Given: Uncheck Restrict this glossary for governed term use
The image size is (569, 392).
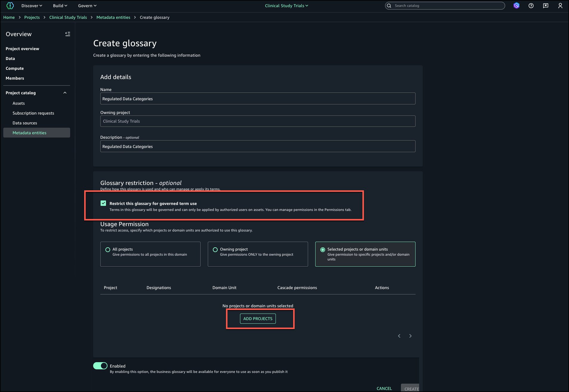Looking at the screenshot, I should pos(103,203).
